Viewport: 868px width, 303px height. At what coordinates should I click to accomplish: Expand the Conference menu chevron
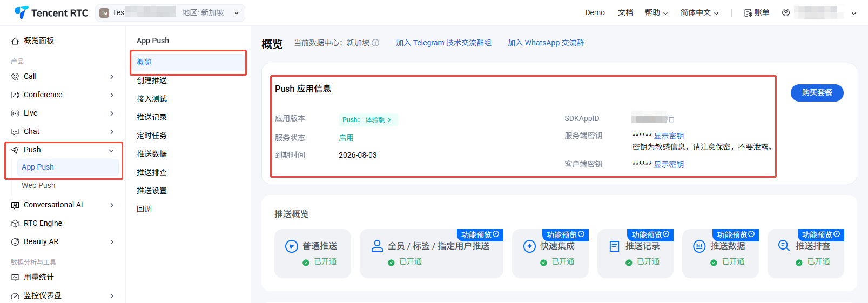(x=112, y=95)
